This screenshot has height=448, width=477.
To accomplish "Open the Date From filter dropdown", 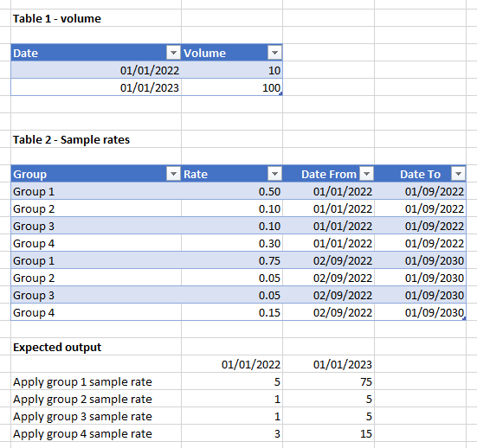I will [366, 174].
